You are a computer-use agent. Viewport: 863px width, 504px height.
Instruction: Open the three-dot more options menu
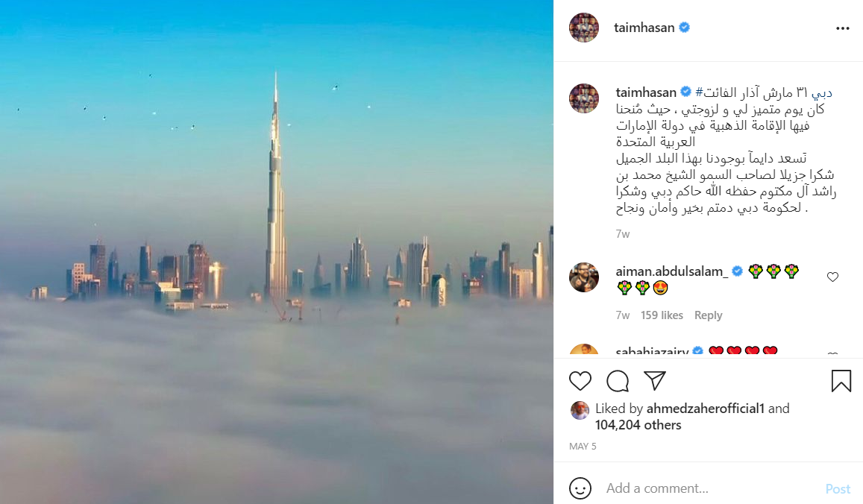pyautogui.click(x=843, y=28)
